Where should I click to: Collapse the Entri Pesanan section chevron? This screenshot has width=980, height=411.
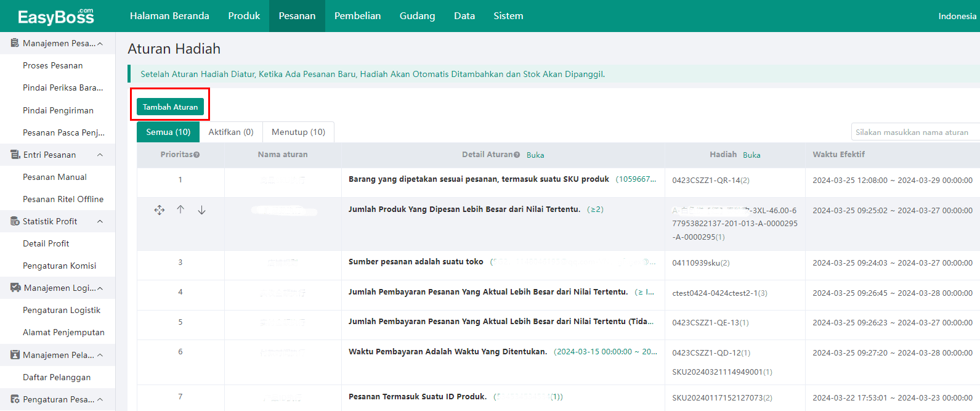coord(100,155)
